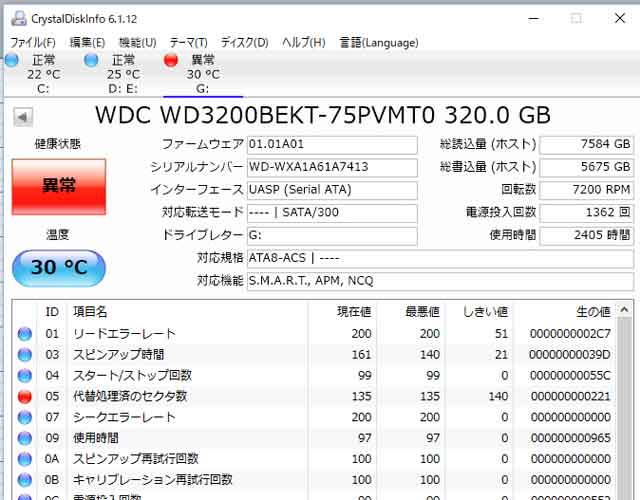Viewport: 640px width, 500px height.
Task: Click raw value 0000000002C7
Action: (570, 334)
